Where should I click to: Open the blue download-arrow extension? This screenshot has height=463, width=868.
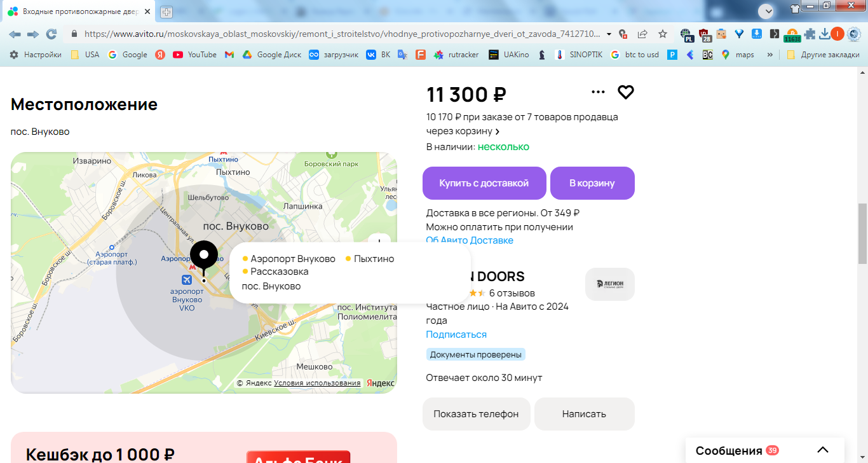pos(757,34)
